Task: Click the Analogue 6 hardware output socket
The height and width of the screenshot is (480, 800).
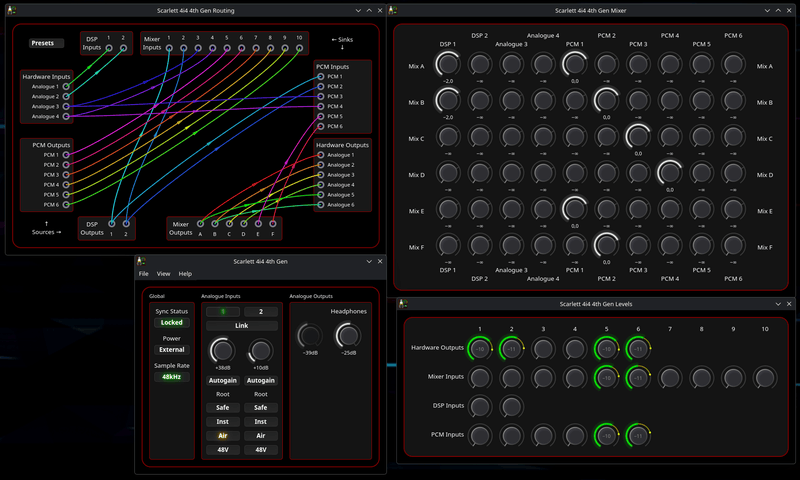Action: [320, 205]
